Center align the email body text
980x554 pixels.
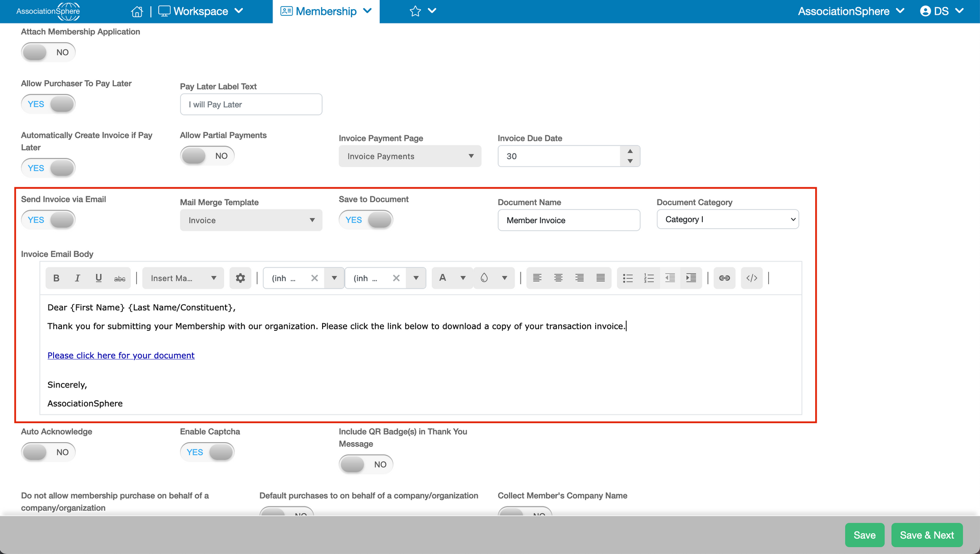click(x=558, y=278)
